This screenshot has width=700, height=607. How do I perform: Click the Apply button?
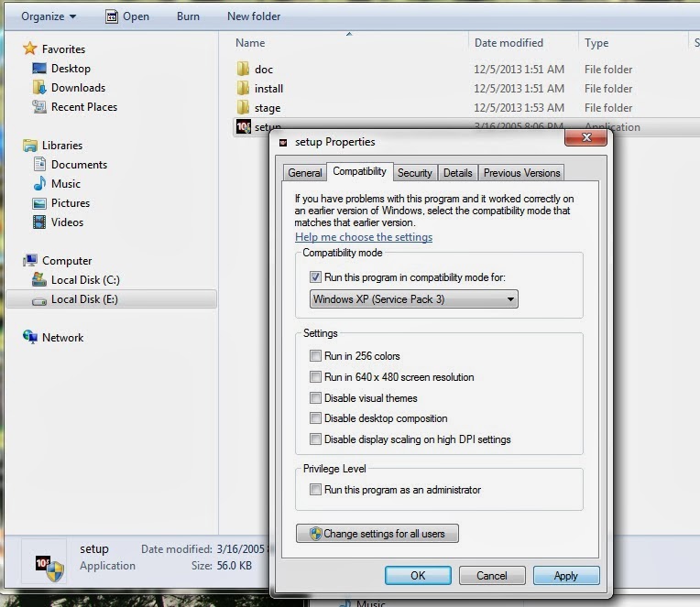pos(565,575)
